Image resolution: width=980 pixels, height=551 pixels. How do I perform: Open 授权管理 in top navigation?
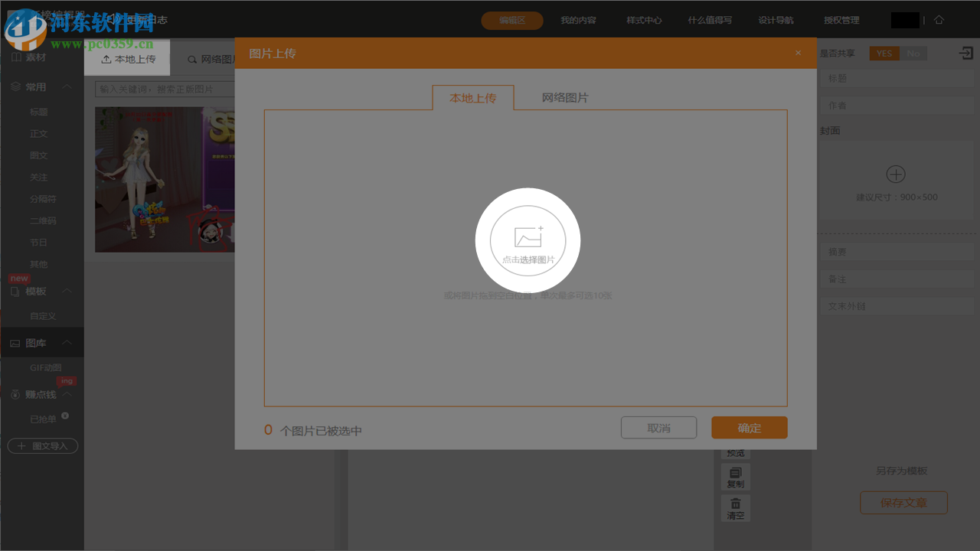(x=841, y=21)
